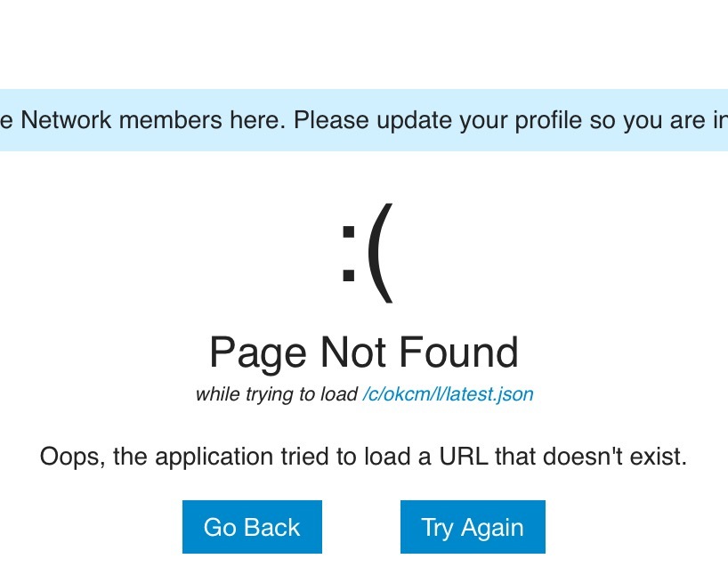The height and width of the screenshot is (575, 728).
Task: Click the Page Not Found heading
Action: 363,352
